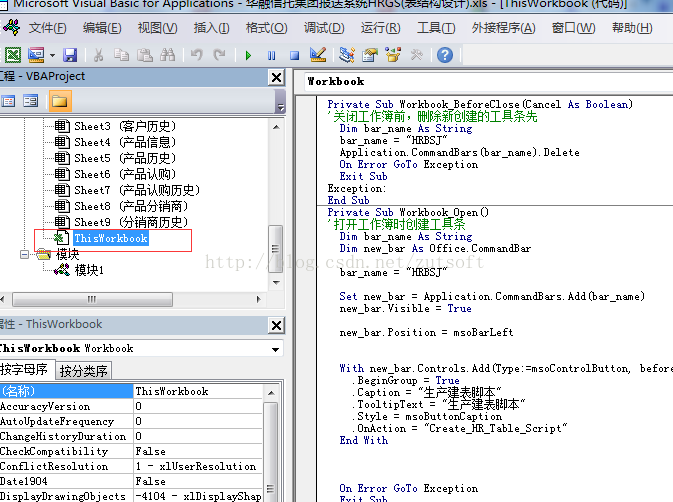Image resolution: width=673 pixels, height=502 pixels.
Task: Click project tree horizontal scrollbar thumb
Action: click(92, 299)
